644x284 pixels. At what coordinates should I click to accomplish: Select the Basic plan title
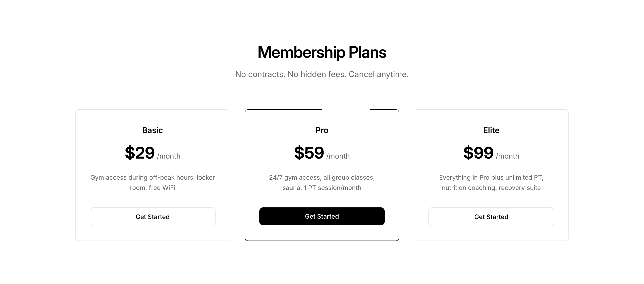tap(153, 130)
